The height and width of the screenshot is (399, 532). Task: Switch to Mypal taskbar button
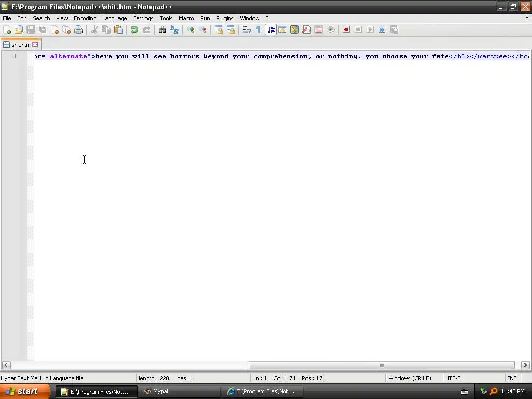click(179, 392)
